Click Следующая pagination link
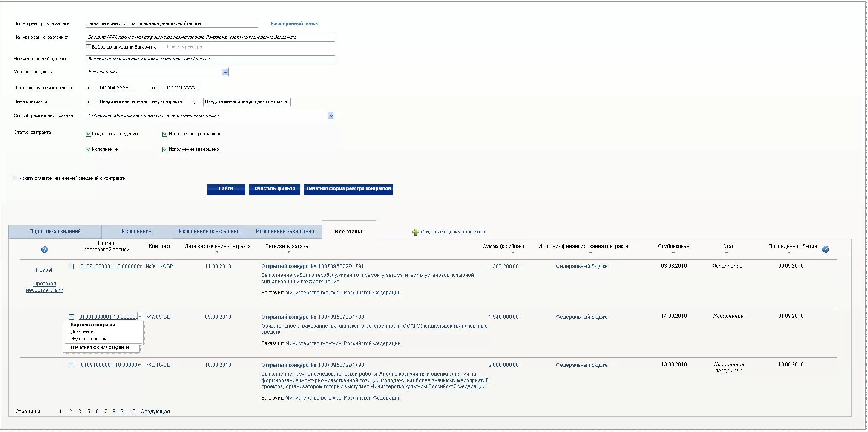The height and width of the screenshot is (432, 868). (155, 412)
